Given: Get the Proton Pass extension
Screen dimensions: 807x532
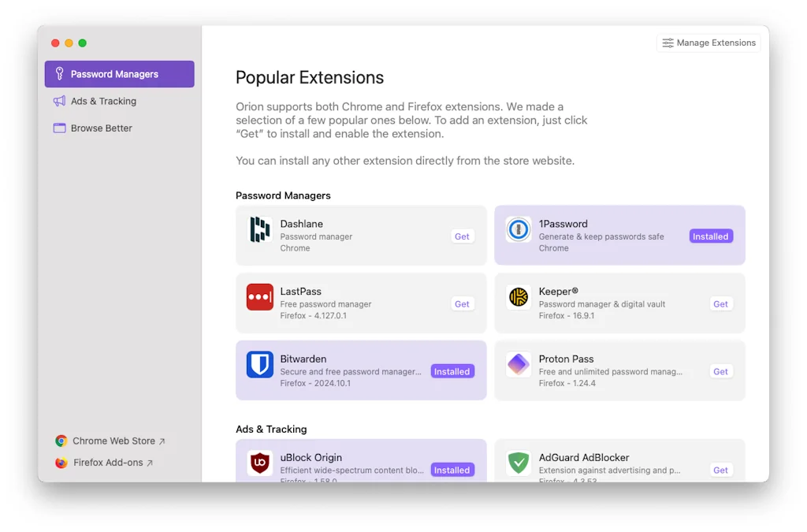Looking at the screenshot, I should point(720,372).
